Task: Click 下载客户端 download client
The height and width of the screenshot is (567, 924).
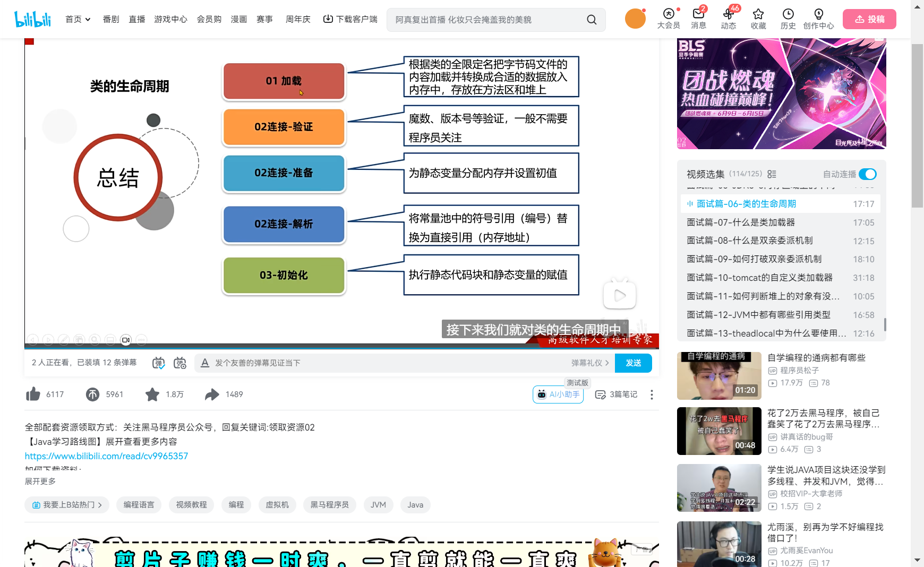Action: [x=350, y=19]
